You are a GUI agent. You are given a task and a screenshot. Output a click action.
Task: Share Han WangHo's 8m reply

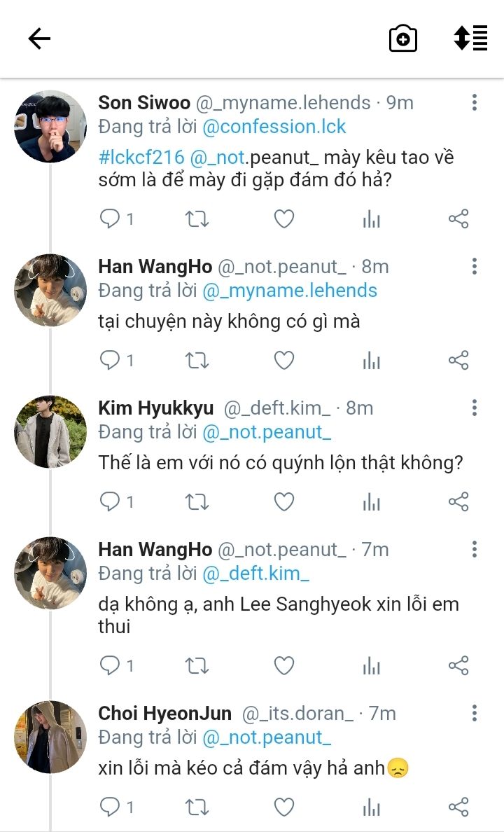458,361
